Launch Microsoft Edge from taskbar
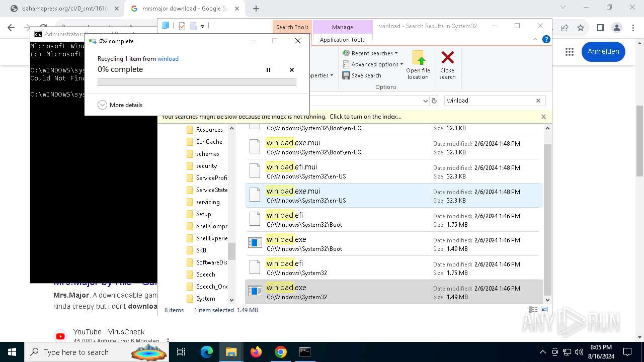Viewport: 644px width, 362px height. pyautogui.click(x=207, y=352)
